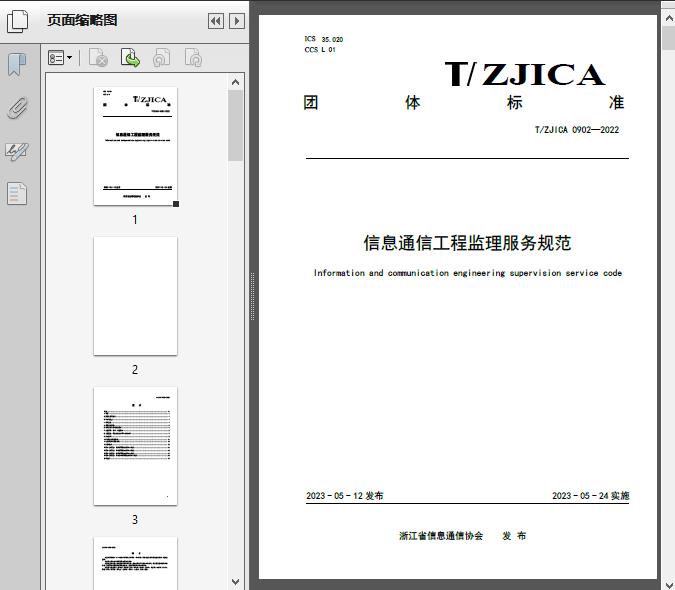Viewport: 675px width, 590px height.
Task: Click the ICS 35.020 text
Action: 324,39
